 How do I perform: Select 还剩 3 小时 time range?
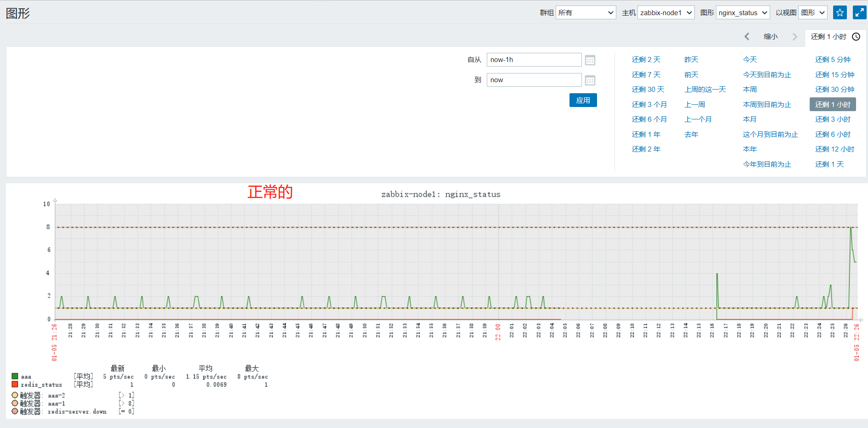pos(833,119)
